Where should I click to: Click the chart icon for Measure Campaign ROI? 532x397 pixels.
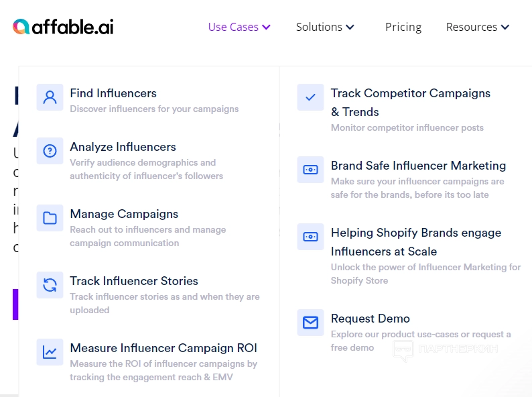pos(50,352)
